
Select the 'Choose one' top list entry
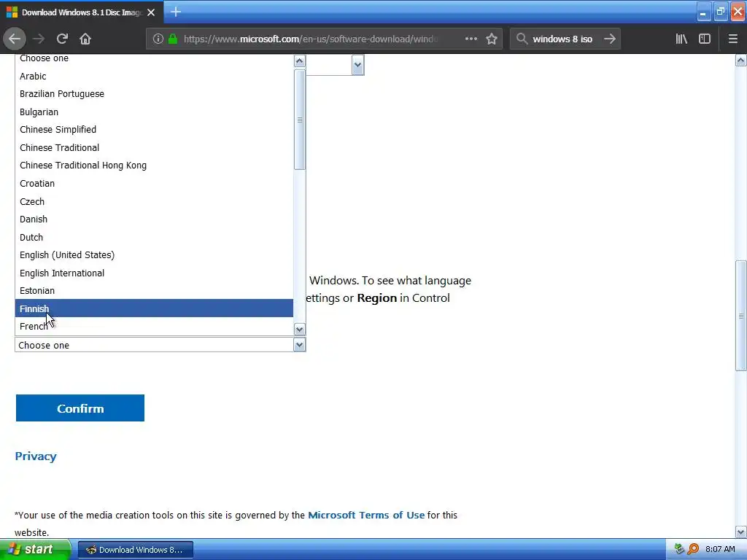coord(154,59)
